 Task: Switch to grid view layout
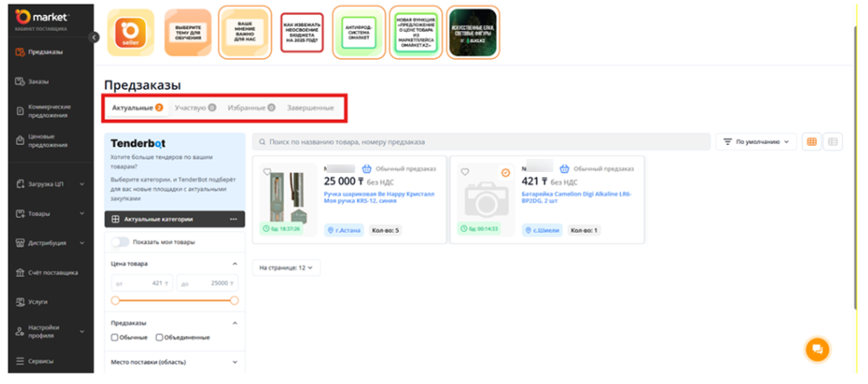[812, 142]
